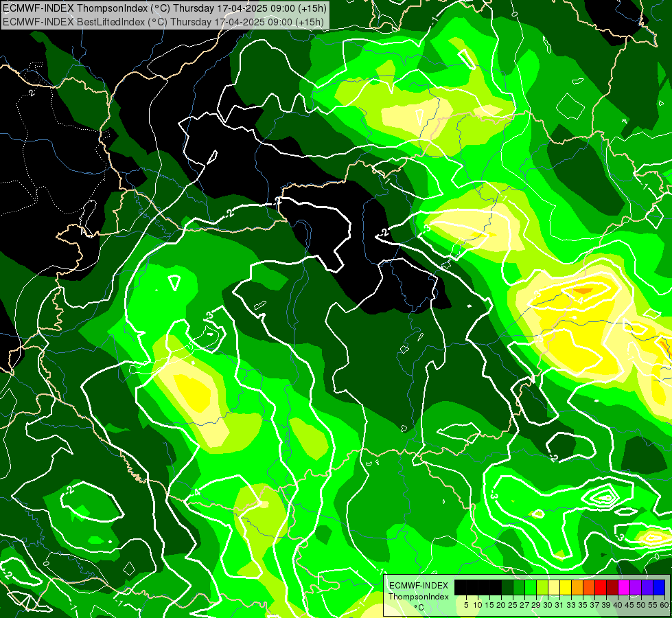Screen dimensions: 672x618
Task: Click the legend value 31
Action: coord(560,605)
